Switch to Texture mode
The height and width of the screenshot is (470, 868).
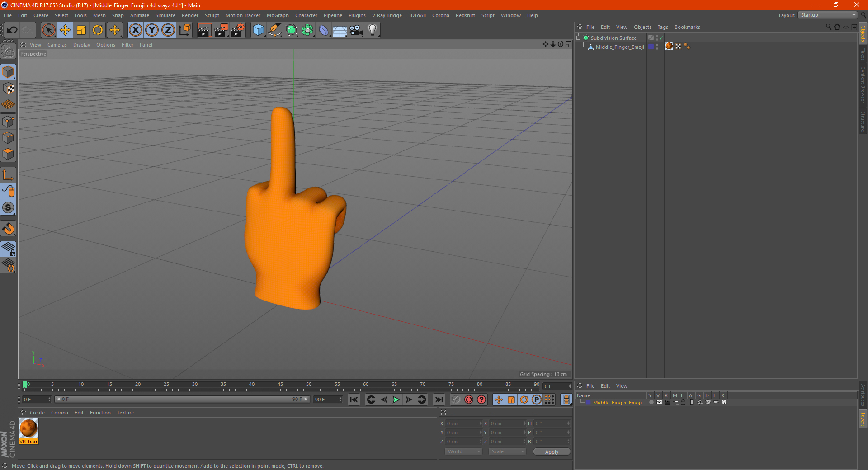[8, 88]
